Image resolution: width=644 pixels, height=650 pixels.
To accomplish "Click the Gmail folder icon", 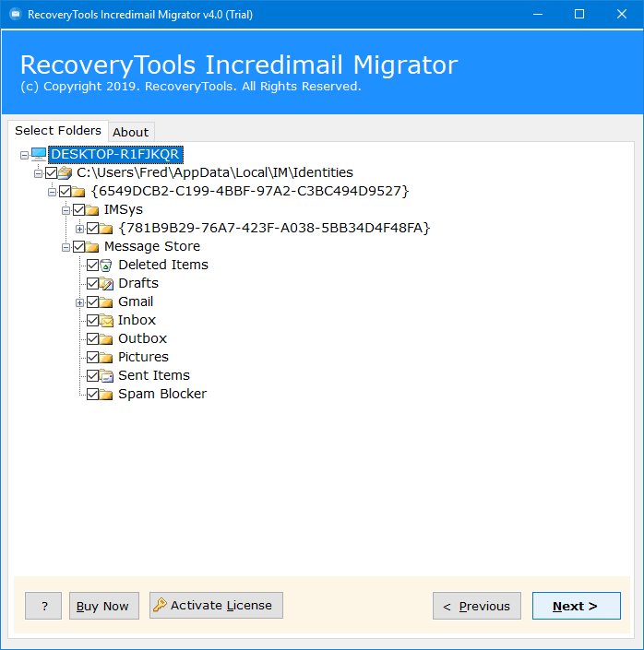I will tap(106, 301).
